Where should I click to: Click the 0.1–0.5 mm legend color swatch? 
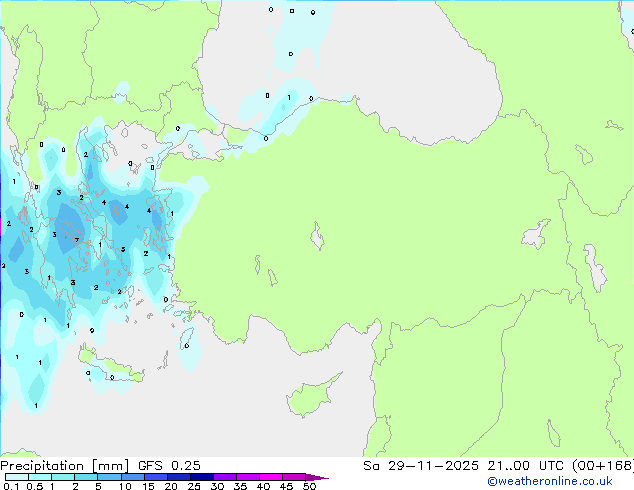[x=17, y=477]
